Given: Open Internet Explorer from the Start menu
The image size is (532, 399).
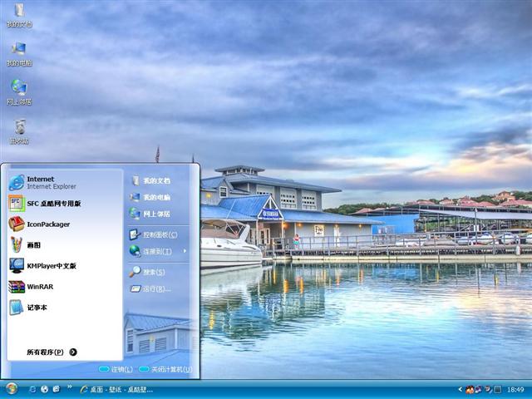Looking at the screenshot, I should pos(42,182).
